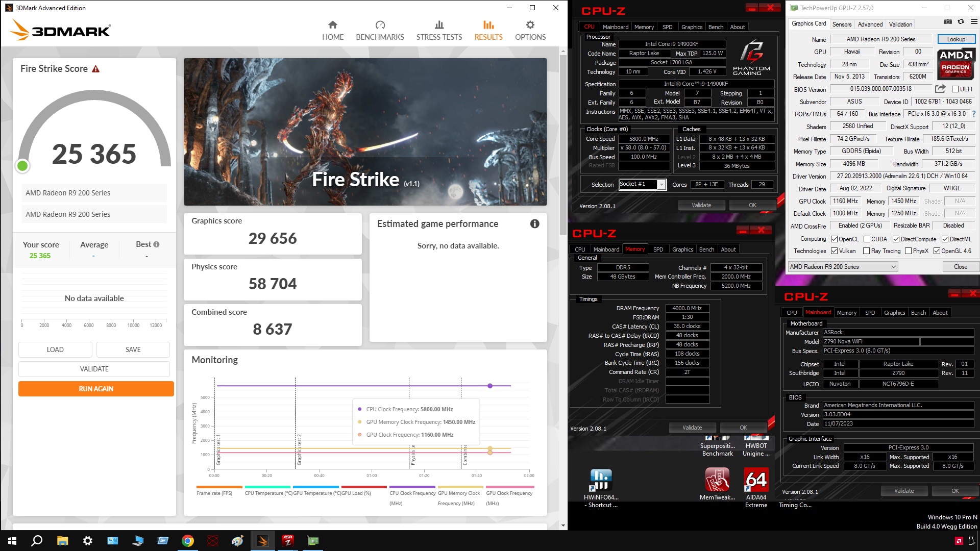Switch to the Sensors tab in GPU-Z
The height and width of the screenshot is (551, 980).
pyautogui.click(x=842, y=24)
